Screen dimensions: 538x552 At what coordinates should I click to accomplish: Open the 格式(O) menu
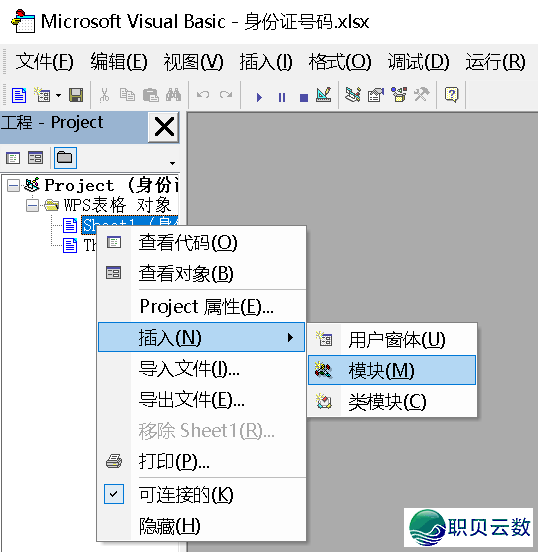coord(340,62)
